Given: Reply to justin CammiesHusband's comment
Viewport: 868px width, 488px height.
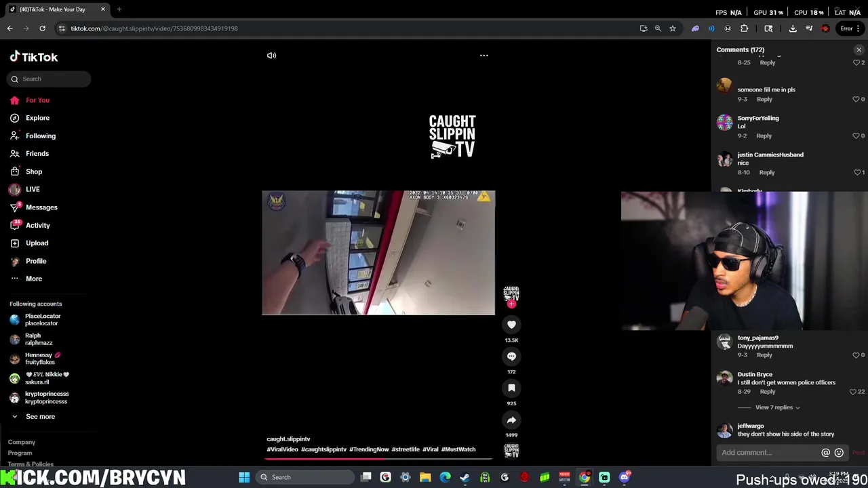Looking at the screenshot, I should 767,172.
